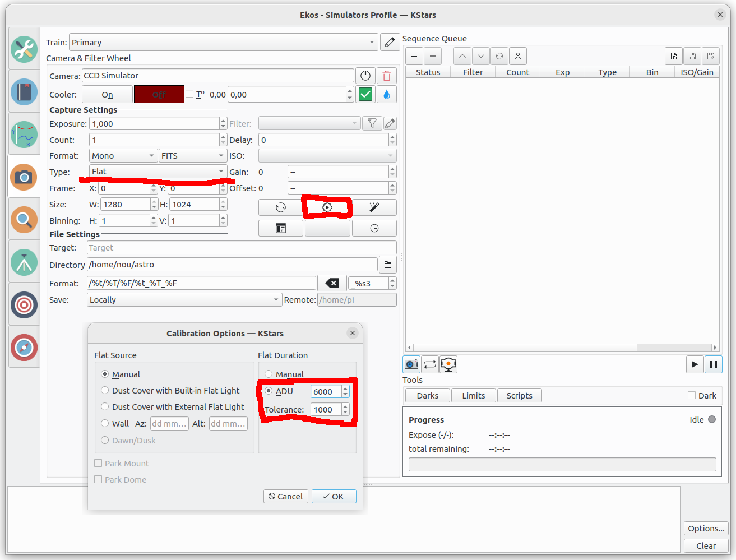Click the blue water drop icon

pyautogui.click(x=387, y=95)
